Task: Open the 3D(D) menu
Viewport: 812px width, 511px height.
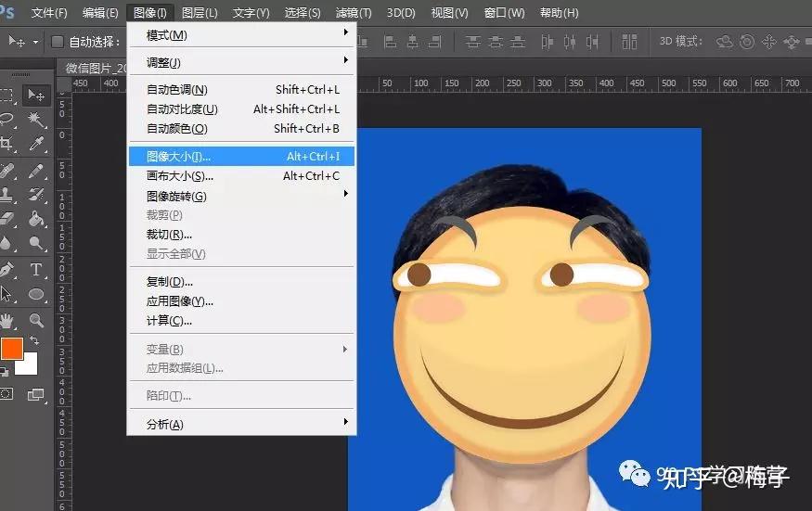Action: coord(401,12)
